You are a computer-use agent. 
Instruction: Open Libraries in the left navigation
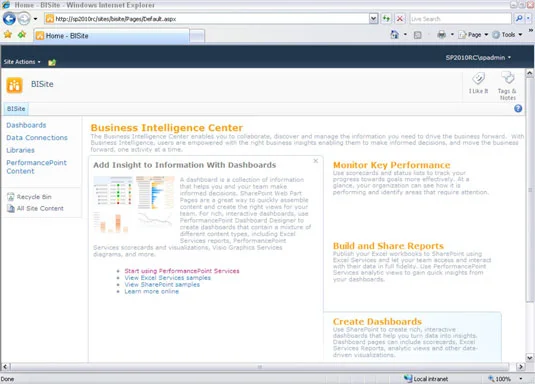click(20, 150)
